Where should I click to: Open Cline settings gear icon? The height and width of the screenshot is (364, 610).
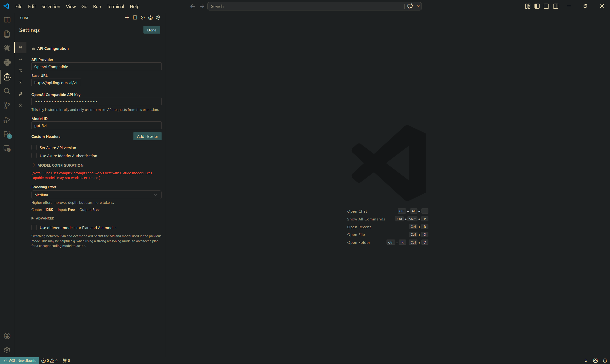pyautogui.click(x=158, y=18)
